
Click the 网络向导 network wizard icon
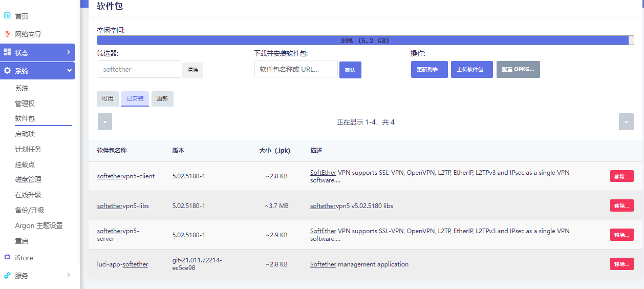(x=7, y=34)
